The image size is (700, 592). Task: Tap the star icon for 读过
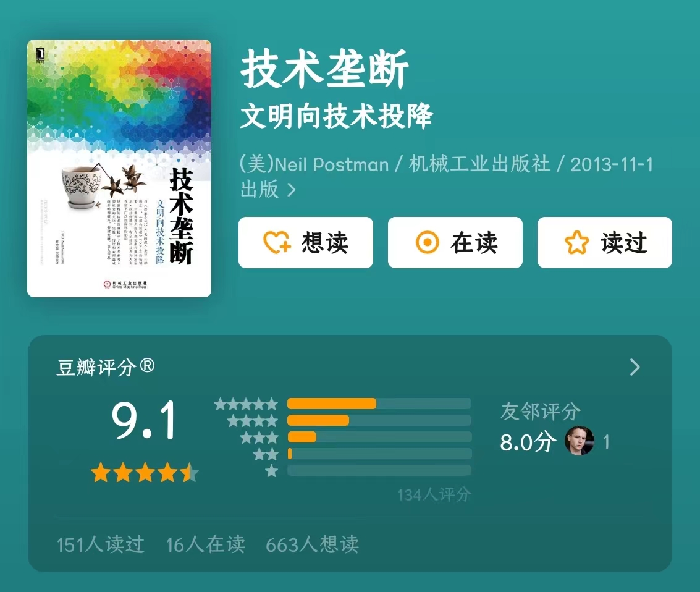(577, 242)
